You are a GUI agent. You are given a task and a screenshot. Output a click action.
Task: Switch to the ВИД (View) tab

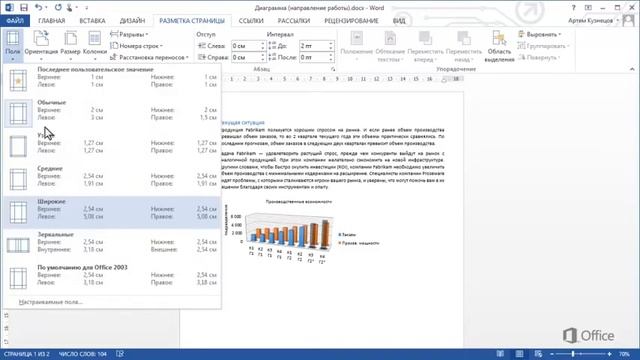(x=399, y=20)
